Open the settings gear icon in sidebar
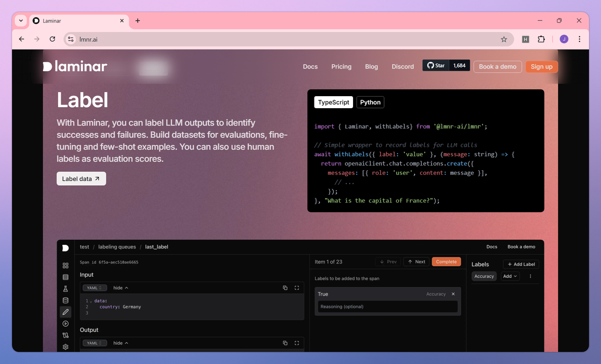 click(66, 347)
